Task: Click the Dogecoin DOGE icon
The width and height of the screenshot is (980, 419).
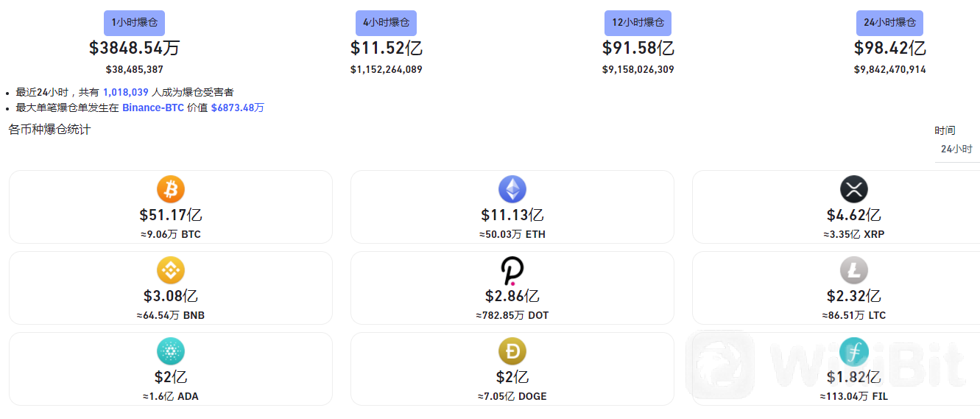Action: 512,352
